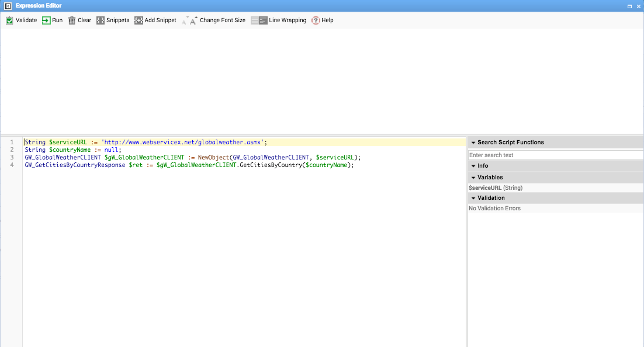Image resolution: width=644 pixels, height=347 pixels.
Task: Click the Change Font Size label
Action: pos(223,20)
